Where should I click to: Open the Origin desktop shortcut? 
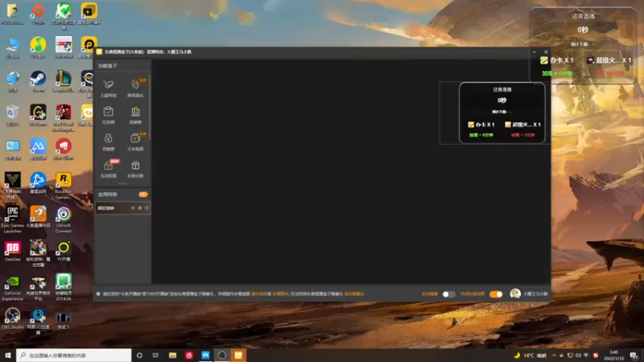pyautogui.click(x=38, y=14)
